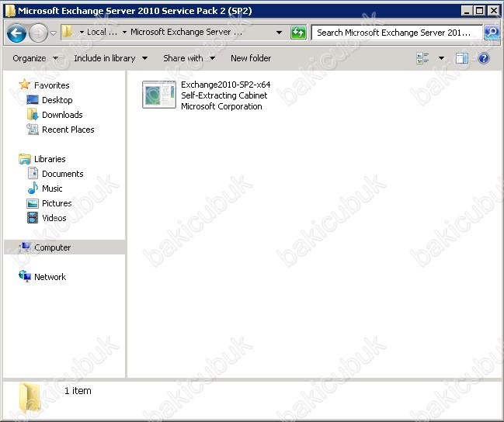Screen dimensions: 504x422
Task: Refresh the folder with green arrows button
Action: (x=298, y=33)
